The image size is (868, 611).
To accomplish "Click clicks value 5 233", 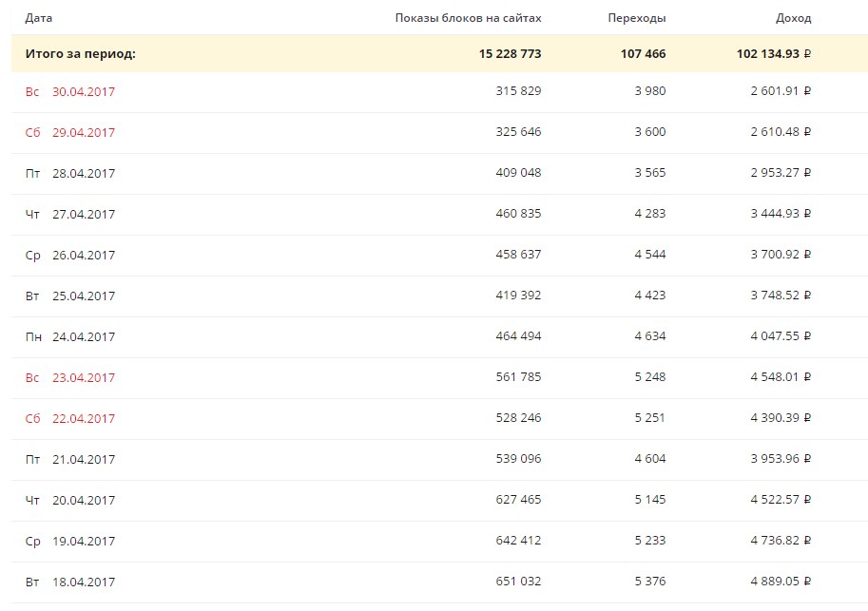I will [x=650, y=542].
